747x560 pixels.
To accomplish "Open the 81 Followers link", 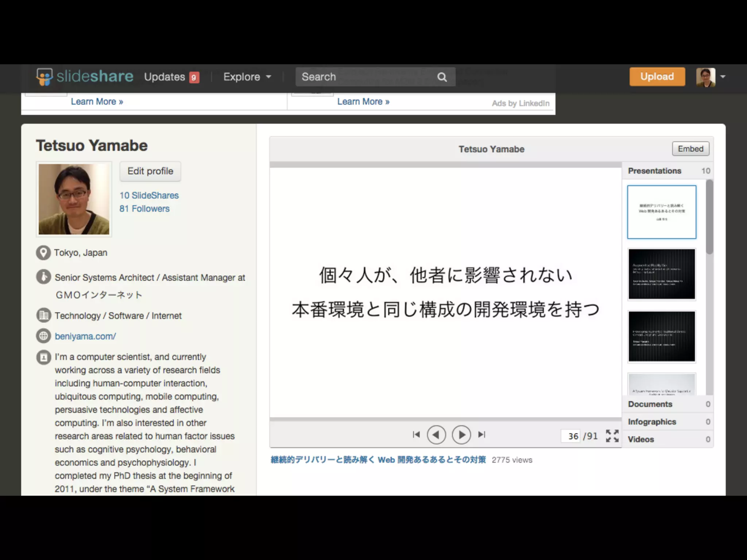I will coord(144,209).
